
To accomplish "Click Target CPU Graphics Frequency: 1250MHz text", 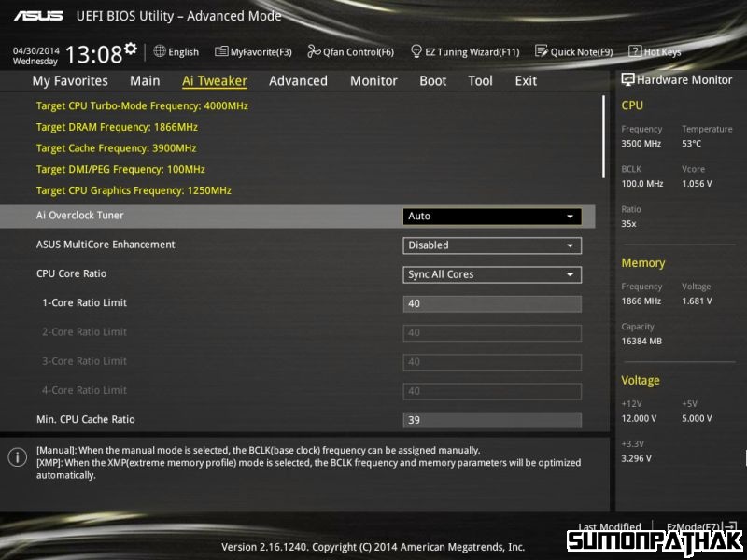I will tap(134, 190).
